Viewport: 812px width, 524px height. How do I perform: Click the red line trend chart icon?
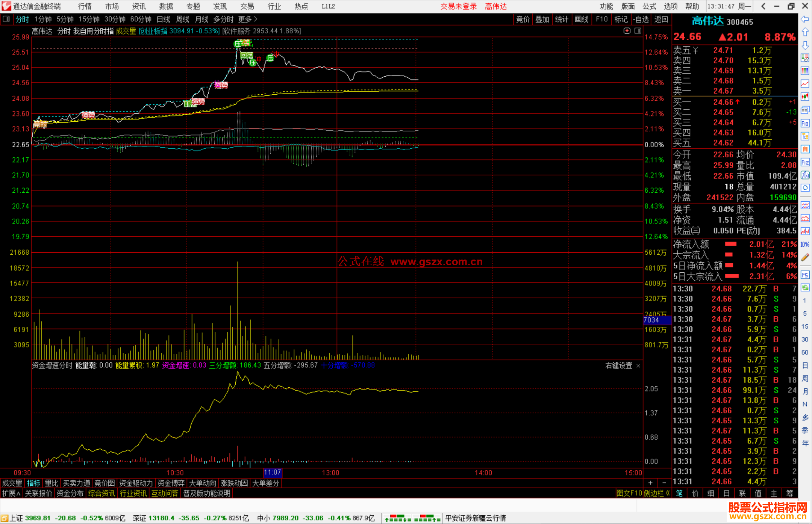point(805,84)
